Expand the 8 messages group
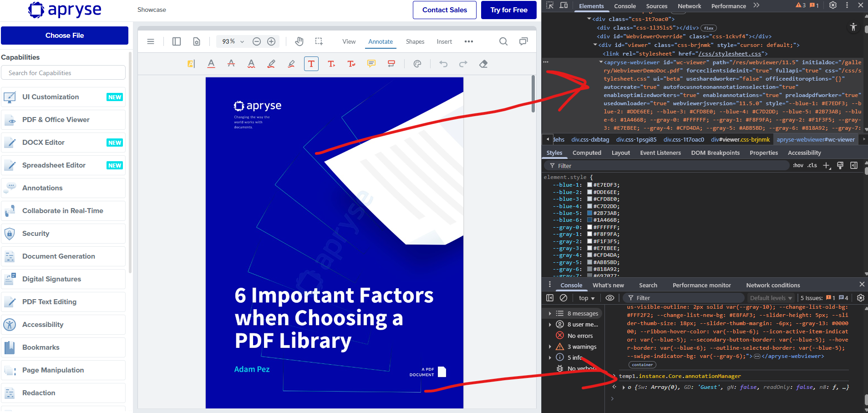This screenshot has height=413, width=868. pos(550,314)
